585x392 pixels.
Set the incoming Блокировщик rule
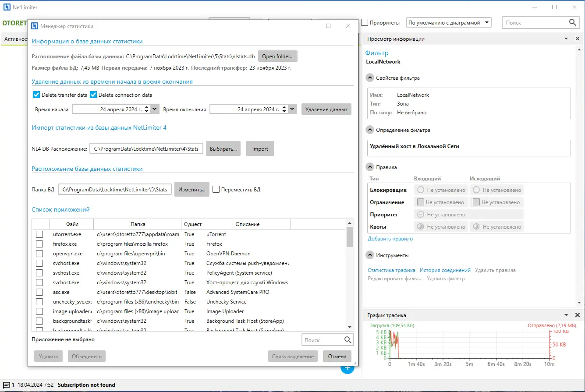tap(441, 190)
